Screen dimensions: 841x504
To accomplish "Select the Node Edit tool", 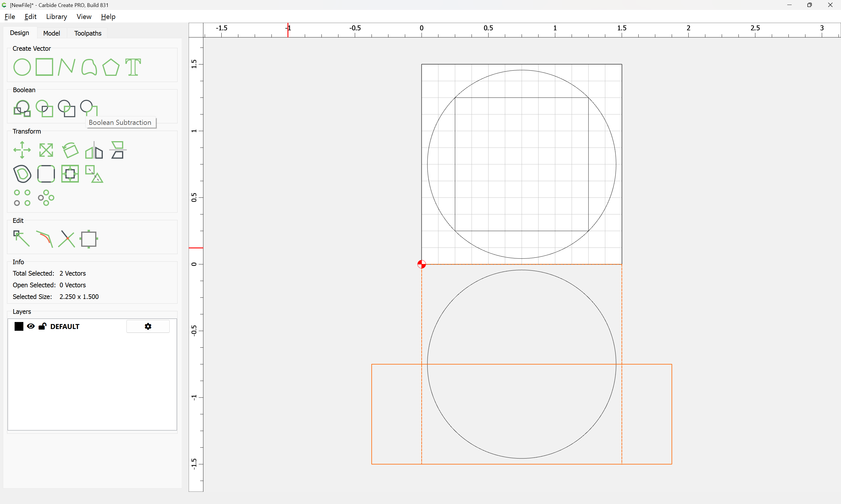I will [21, 238].
